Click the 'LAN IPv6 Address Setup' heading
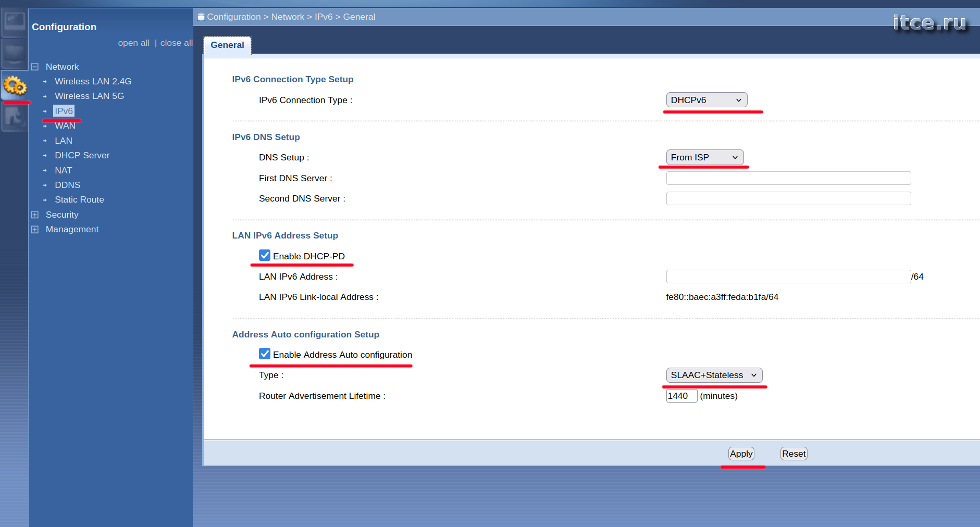Screen dimensions: 980x527 (285, 235)
